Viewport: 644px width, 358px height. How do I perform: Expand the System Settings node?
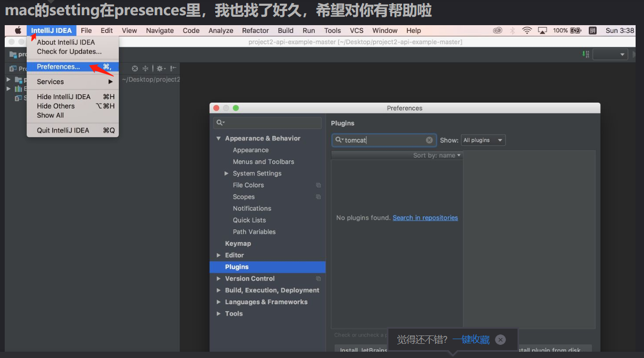click(227, 173)
